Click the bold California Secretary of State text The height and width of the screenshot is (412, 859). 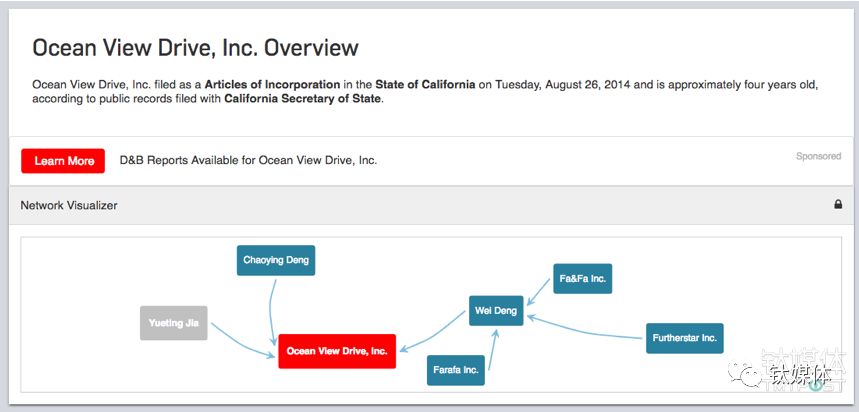point(302,99)
